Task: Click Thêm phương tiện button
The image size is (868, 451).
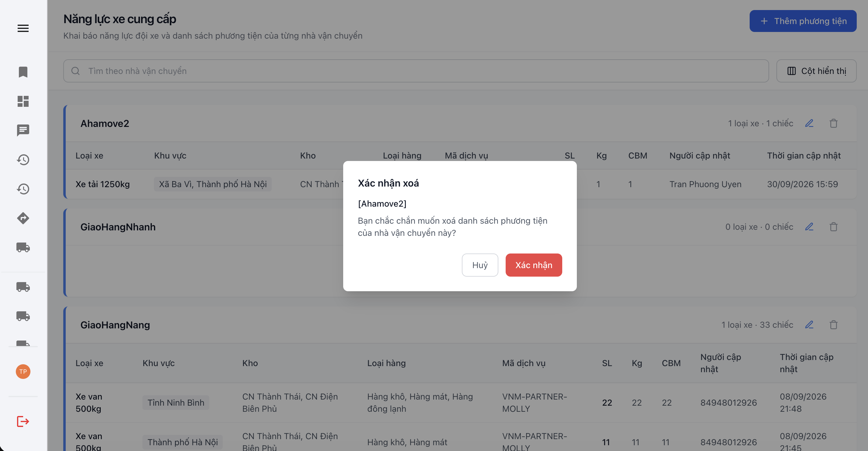Action: coord(803,21)
